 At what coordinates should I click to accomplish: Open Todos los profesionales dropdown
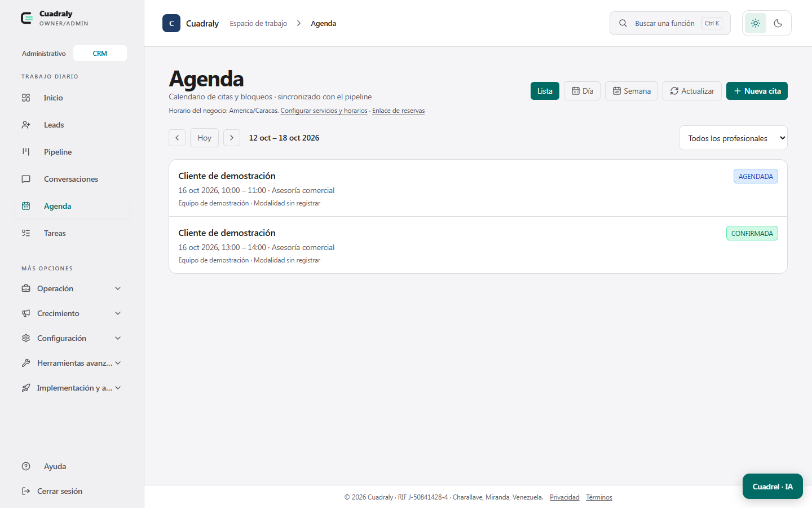733,138
